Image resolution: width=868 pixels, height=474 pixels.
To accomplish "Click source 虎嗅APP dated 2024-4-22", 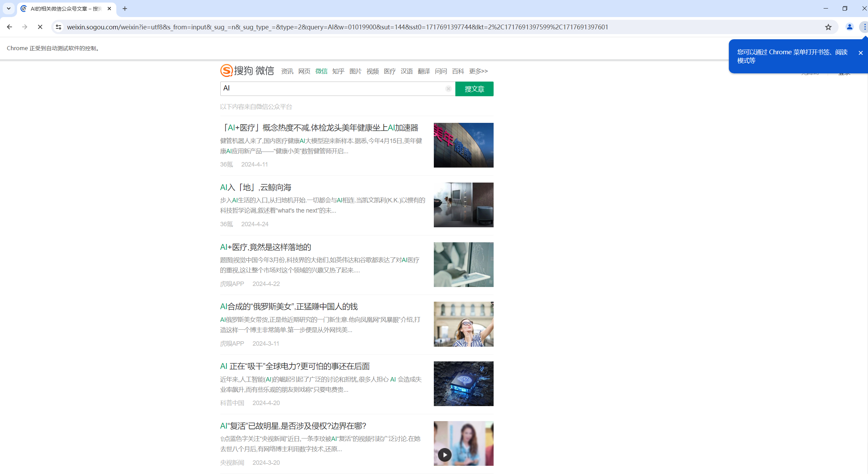I will pyautogui.click(x=232, y=284).
